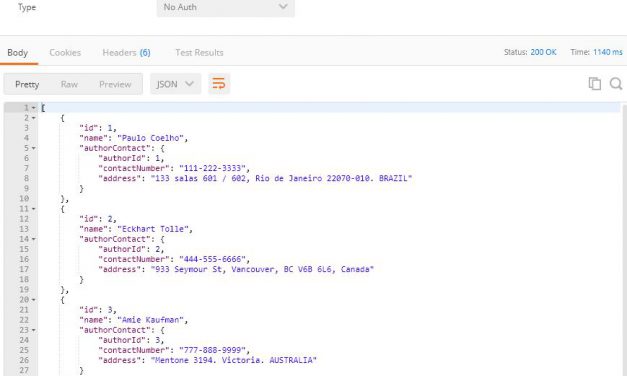This screenshot has height=376, width=627.
Task: Open the JSON format dropdown
Action: (x=176, y=84)
